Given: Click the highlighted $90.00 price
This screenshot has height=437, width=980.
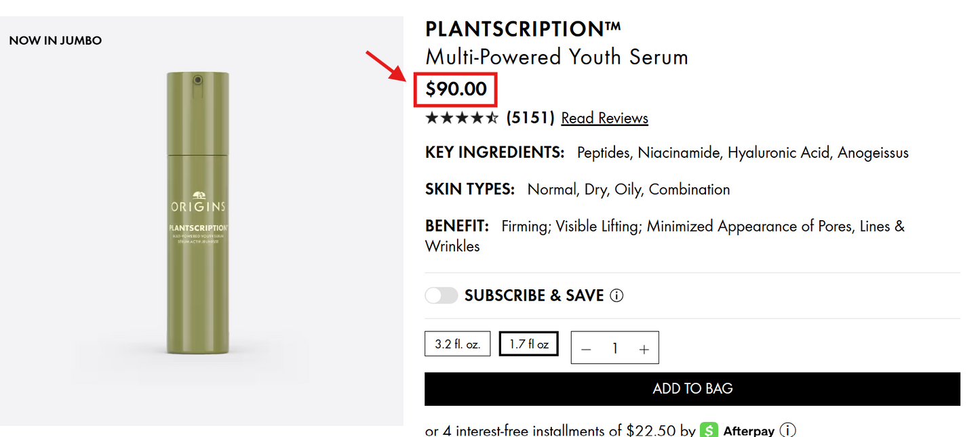Looking at the screenshot, I should point(456,89).
